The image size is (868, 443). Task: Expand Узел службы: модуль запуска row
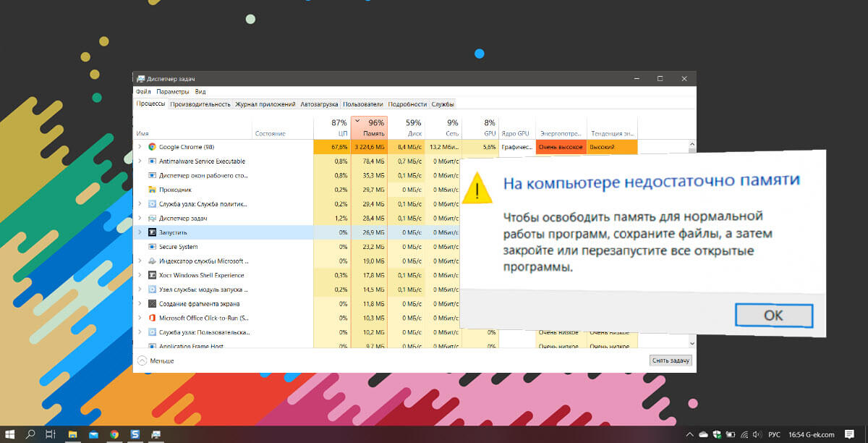(140, 290)
